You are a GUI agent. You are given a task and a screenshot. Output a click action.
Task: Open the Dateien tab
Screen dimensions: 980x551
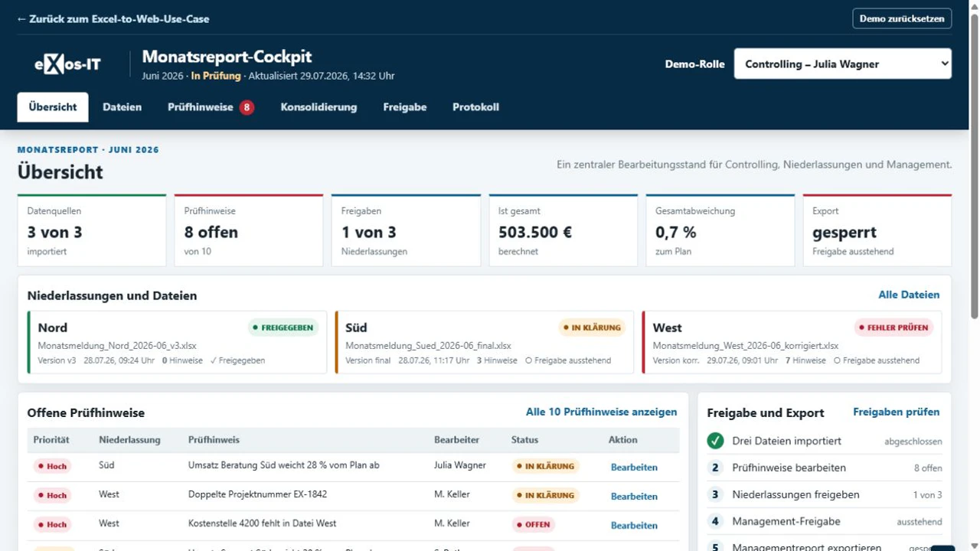[x=122, y=107]
